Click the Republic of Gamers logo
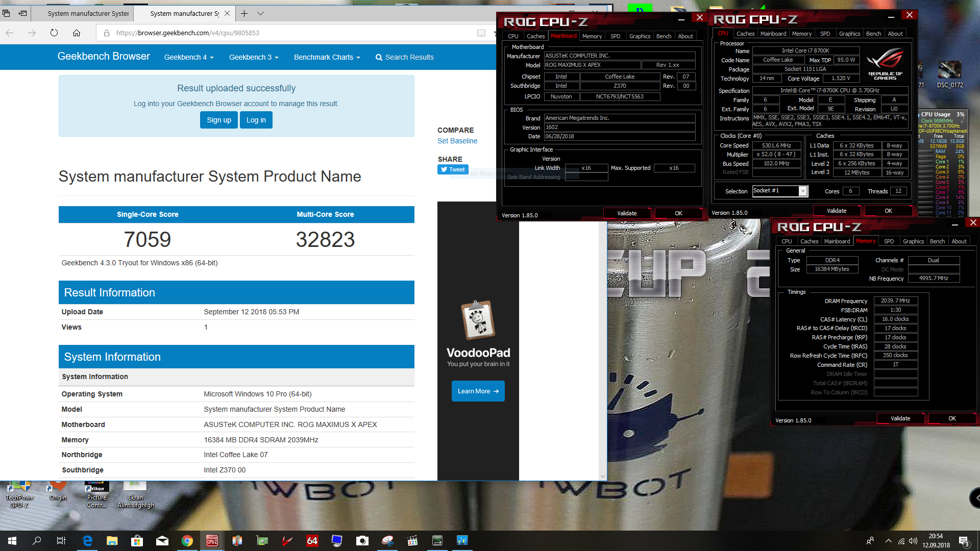Image resolution: width=980 pixels, height=551 pixels. [885, 64]
